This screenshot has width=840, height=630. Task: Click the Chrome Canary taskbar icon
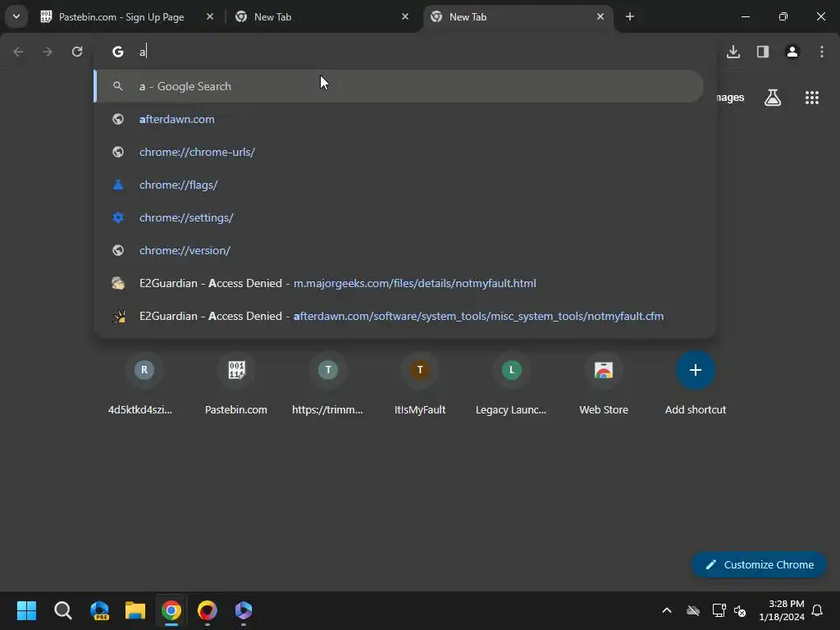point(208,610)
